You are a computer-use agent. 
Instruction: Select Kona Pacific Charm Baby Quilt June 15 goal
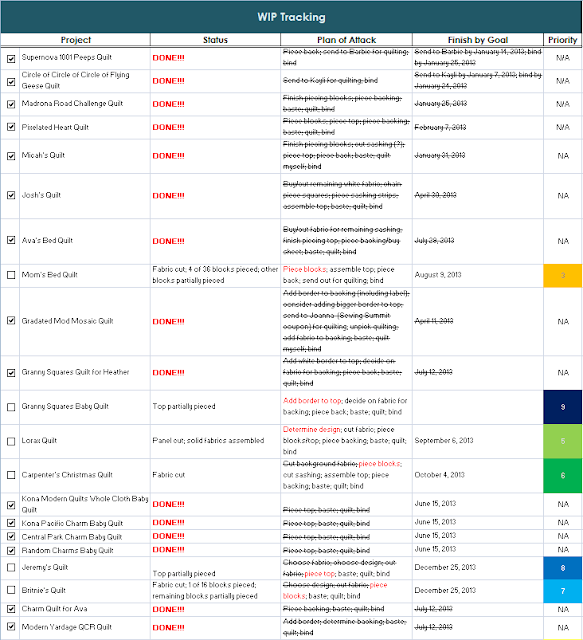(478, 522)
